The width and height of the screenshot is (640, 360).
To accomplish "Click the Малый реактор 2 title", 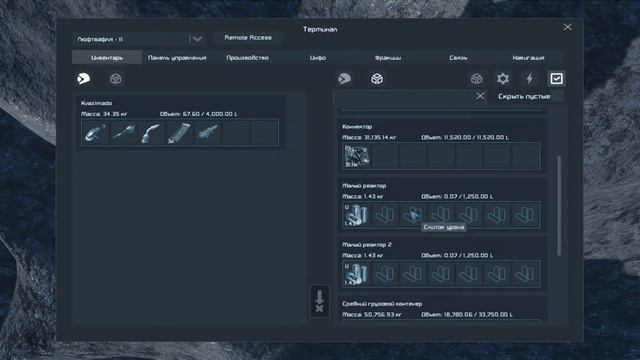I will click(367, 244).
